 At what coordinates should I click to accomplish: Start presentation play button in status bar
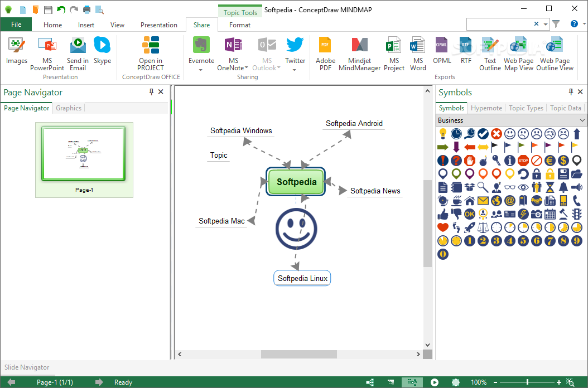pos(434,382)
